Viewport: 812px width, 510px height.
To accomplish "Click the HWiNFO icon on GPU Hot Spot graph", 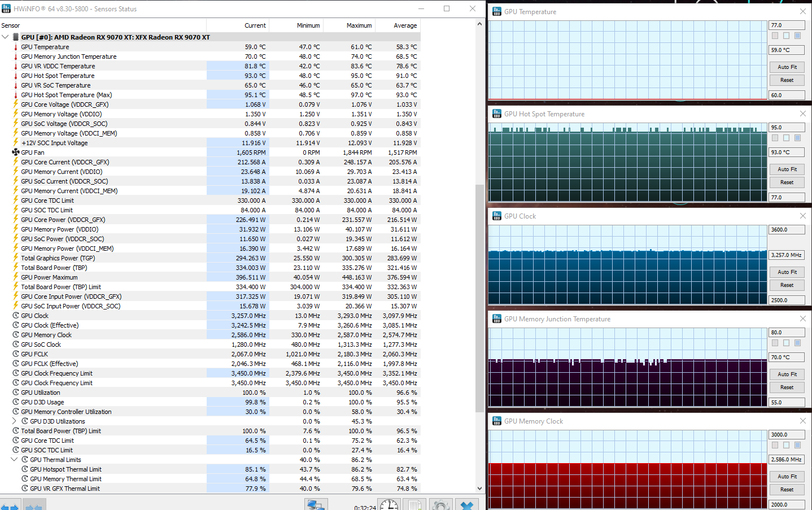I will 496,114.
